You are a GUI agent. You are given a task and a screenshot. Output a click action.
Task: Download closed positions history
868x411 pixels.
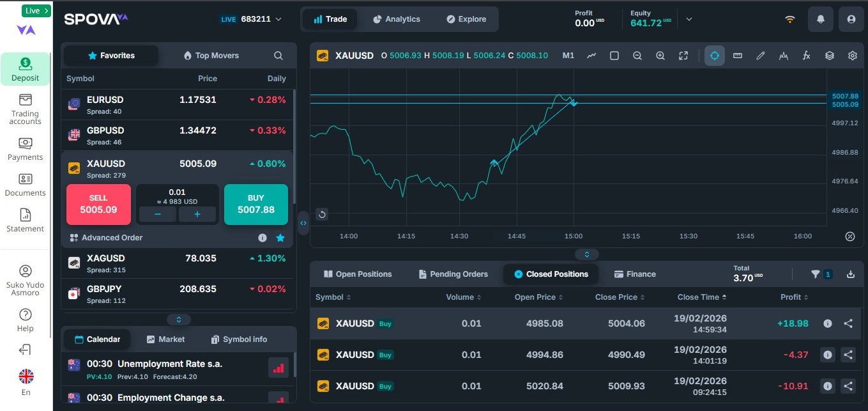pos(850,274)
